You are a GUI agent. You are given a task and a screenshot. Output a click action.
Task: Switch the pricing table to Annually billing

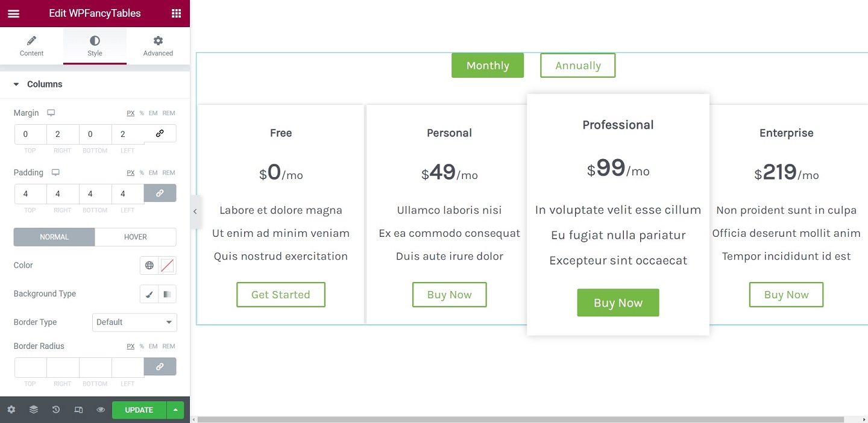(x=577, y=65)
